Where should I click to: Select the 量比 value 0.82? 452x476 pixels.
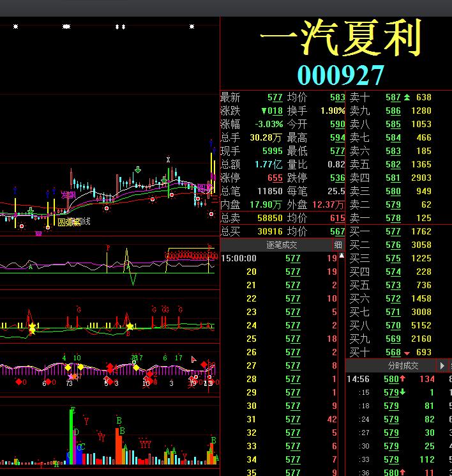(x=336, y=165)
